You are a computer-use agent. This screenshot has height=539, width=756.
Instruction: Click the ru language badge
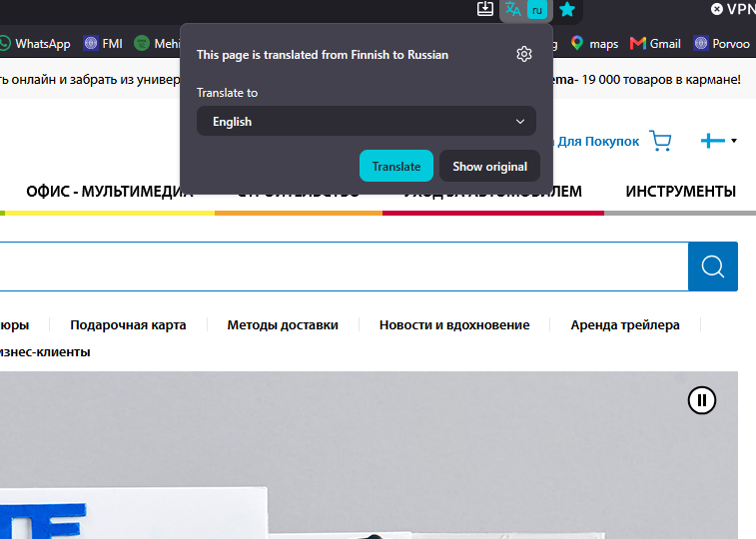537,10
